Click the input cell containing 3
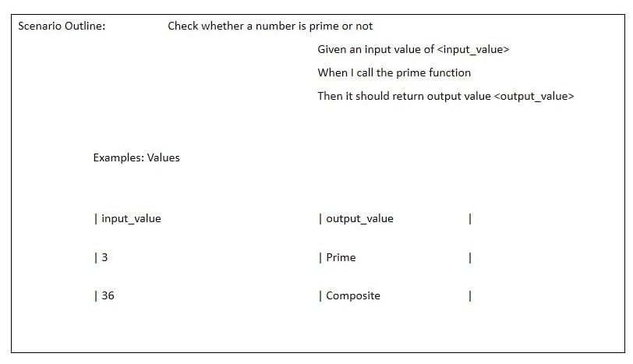 click(104, 257)
